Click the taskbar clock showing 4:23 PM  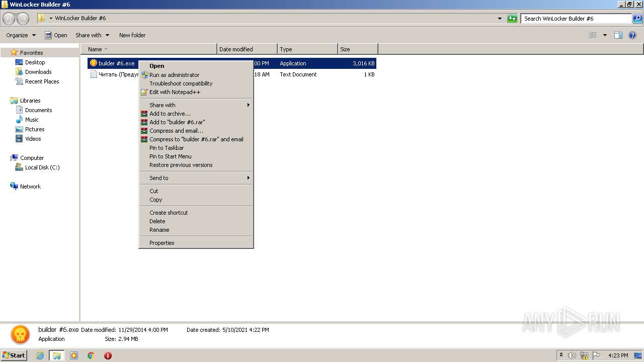point(618,355)
